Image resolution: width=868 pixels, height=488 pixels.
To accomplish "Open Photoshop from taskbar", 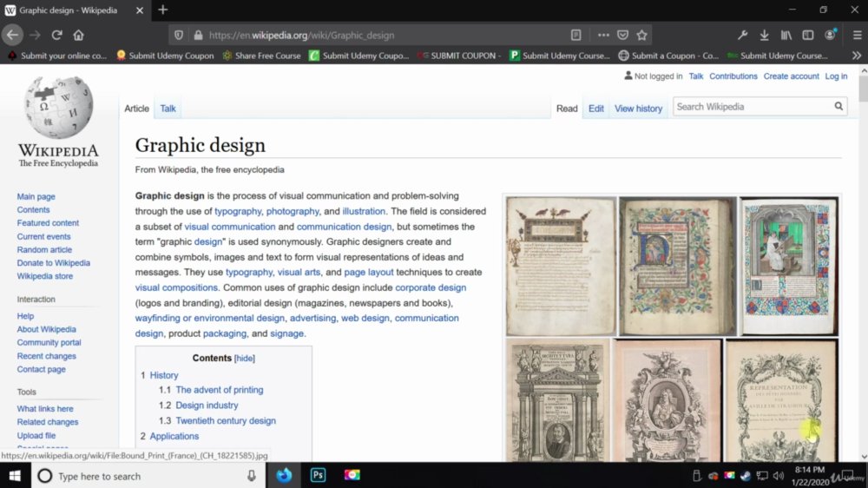I will coord(318,475).
